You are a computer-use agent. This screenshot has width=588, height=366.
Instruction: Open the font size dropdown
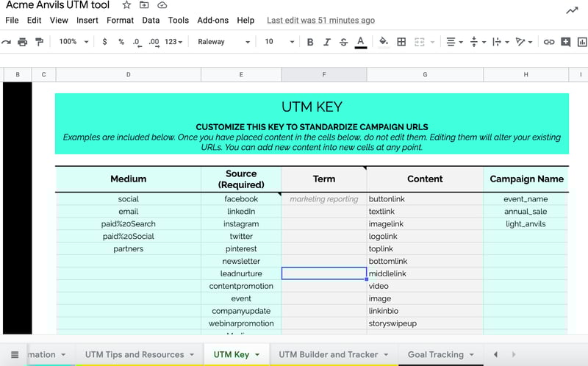click(x=279, y=42)
